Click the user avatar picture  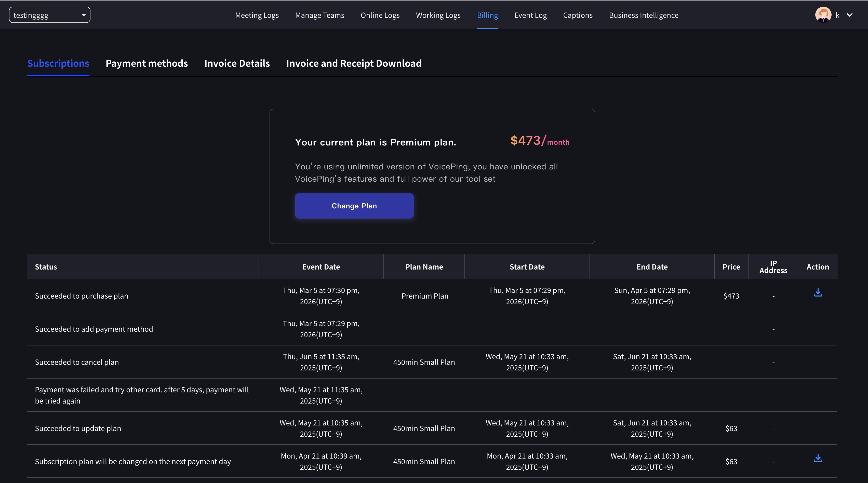[823, 15]
